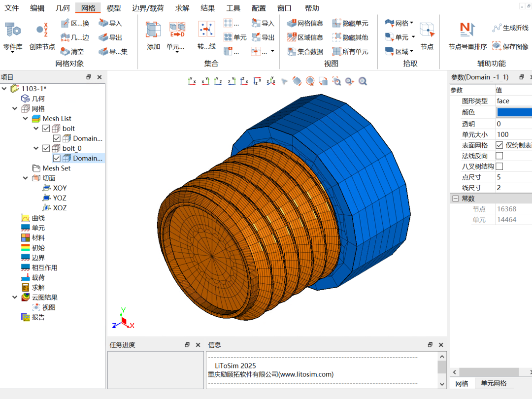The width and height of the screenshot is (532, 399).
Task: Open the 文件 menu
Action: [x=11, y=8]
